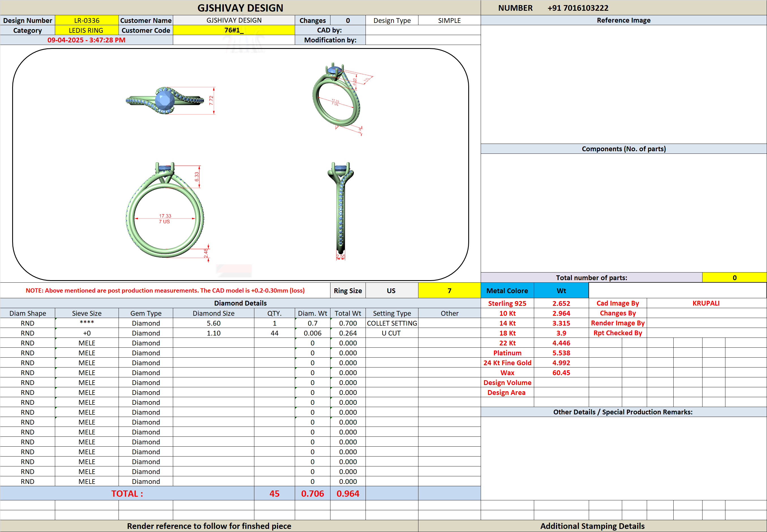Select the Render Image By label
767x532 pixels.
click(x=618, y=323)
